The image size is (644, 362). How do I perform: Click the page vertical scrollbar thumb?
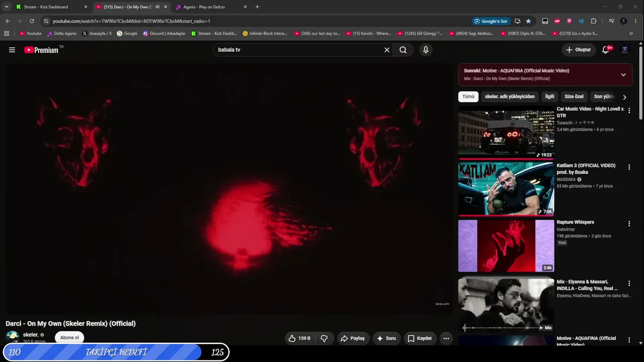[x=640, y=83]
